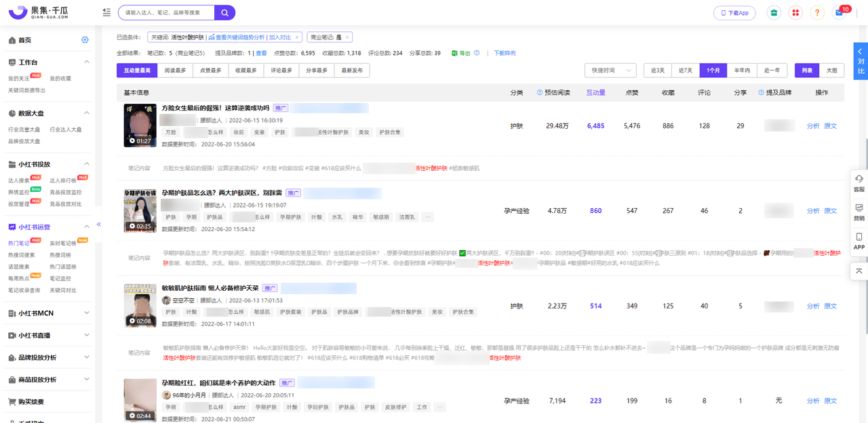Focus the search box for 达人、笔记、品牌

[167, 12]
